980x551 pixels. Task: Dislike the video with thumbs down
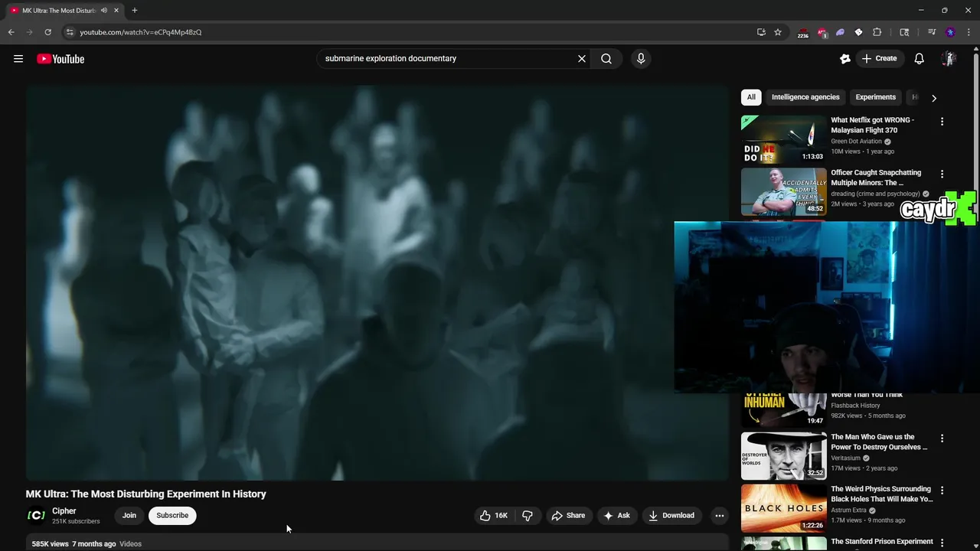click(528, 516)
